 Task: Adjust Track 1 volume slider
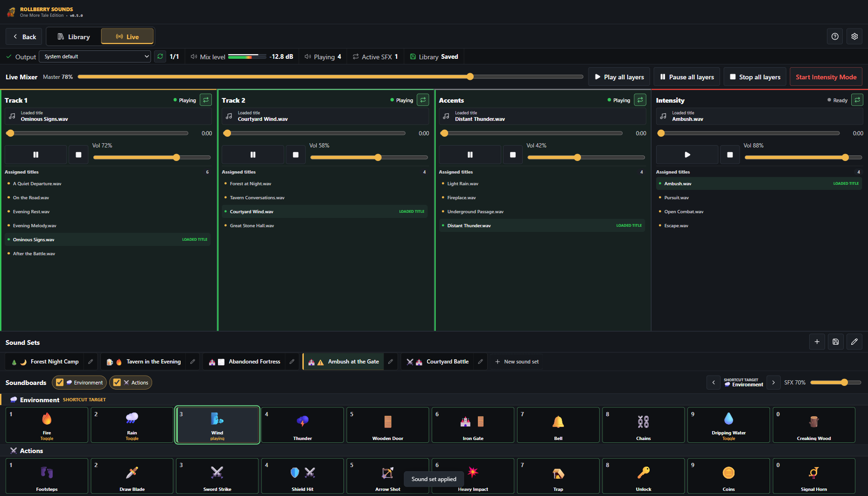point(152,157)
